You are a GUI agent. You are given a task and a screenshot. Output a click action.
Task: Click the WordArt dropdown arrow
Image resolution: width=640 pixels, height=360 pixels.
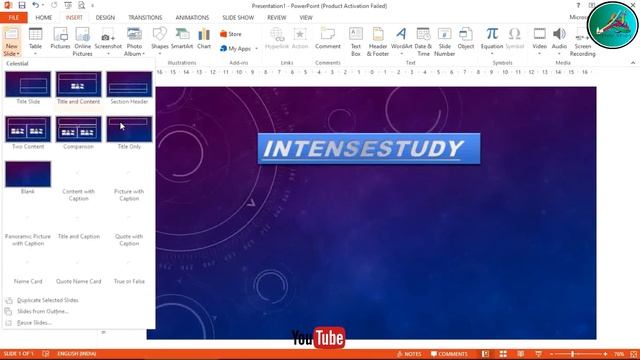(401, 53)
